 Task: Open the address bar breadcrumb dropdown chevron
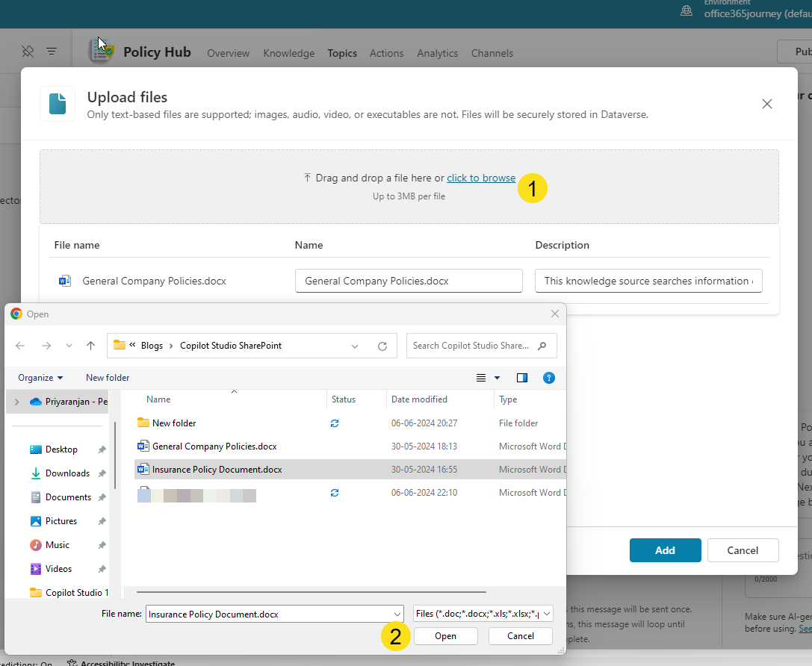pos(355,345)
